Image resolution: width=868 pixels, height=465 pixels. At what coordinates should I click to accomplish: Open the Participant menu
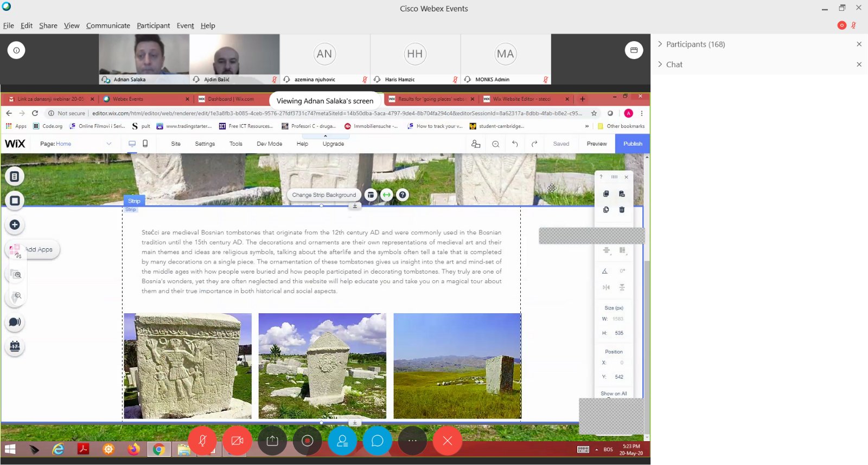click(x=153, y=25)
